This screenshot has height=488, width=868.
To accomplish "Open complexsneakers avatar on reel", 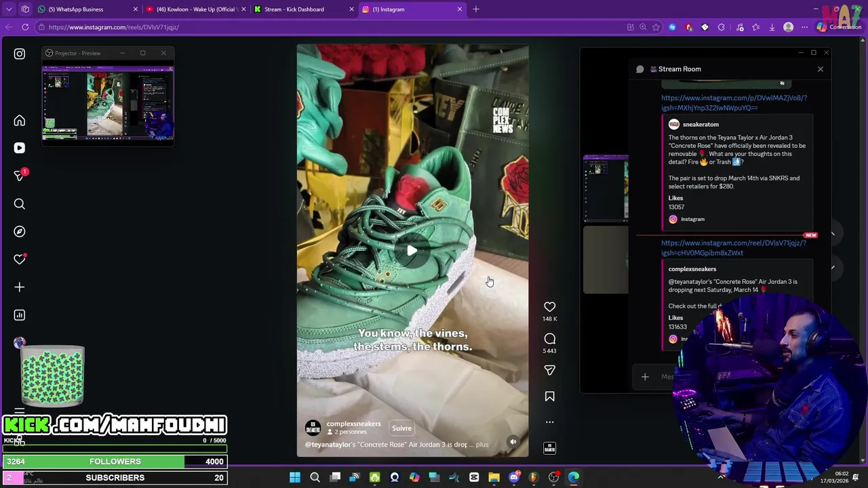I will [313, 428].
